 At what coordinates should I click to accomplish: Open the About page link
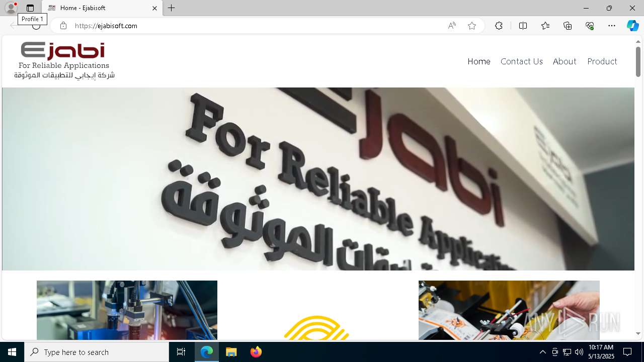click(x=565, y=61)
